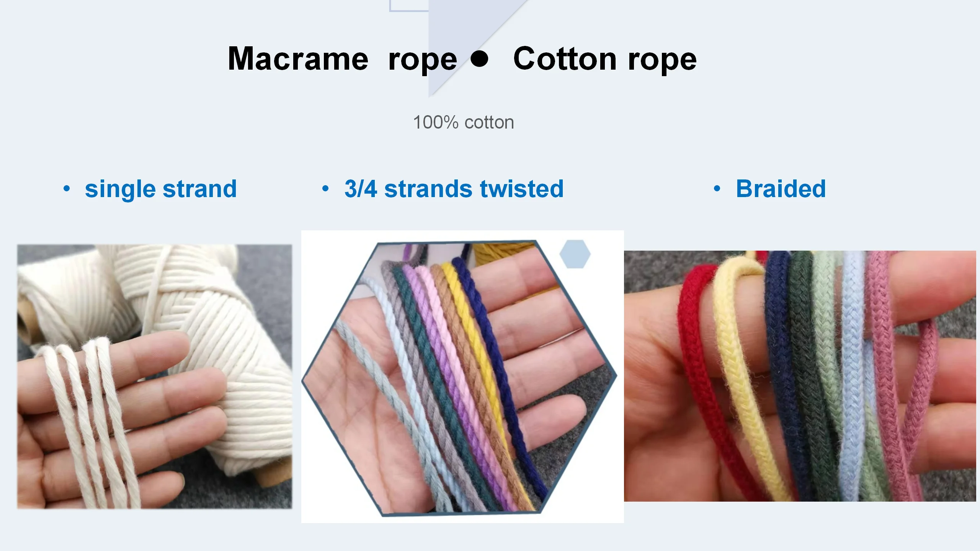The height and width of the screenshot is (551, 980).
Task: Click the black dot separator in the title
Action: [479, 59]
